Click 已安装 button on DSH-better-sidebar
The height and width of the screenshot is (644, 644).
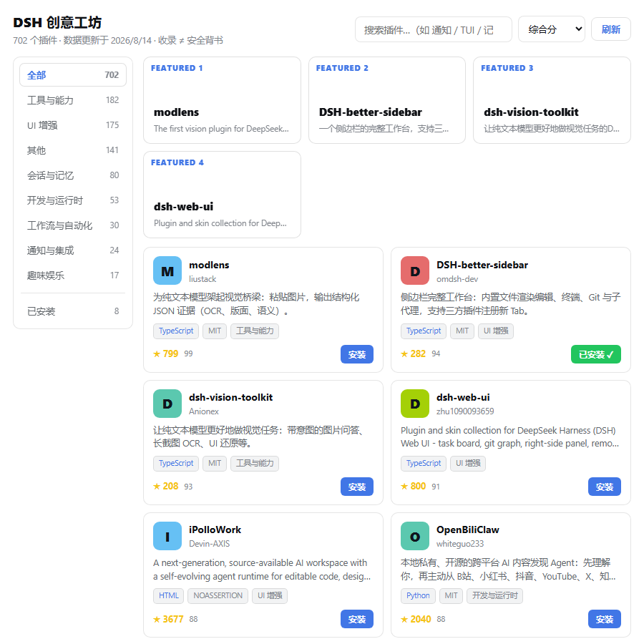pos(595,354)
